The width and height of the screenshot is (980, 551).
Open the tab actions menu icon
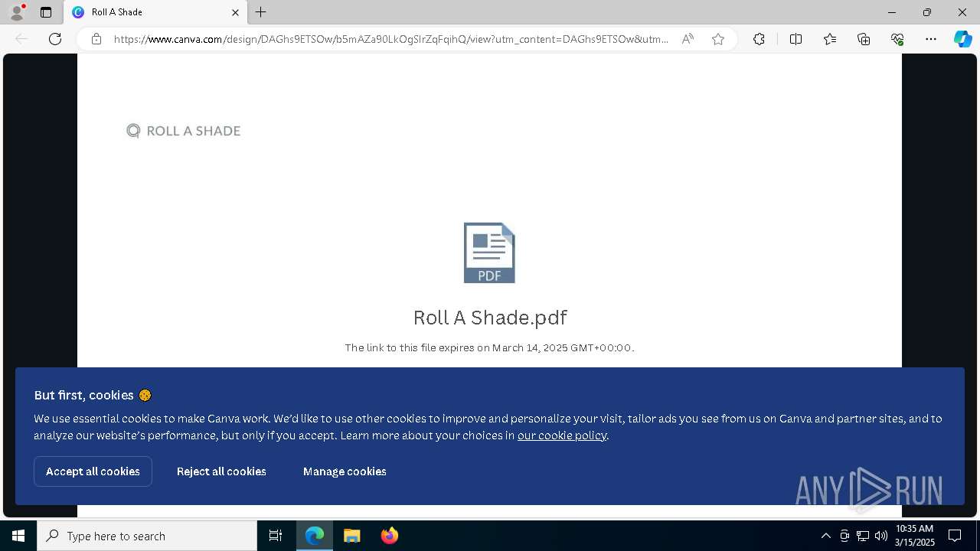pos(46,12)
